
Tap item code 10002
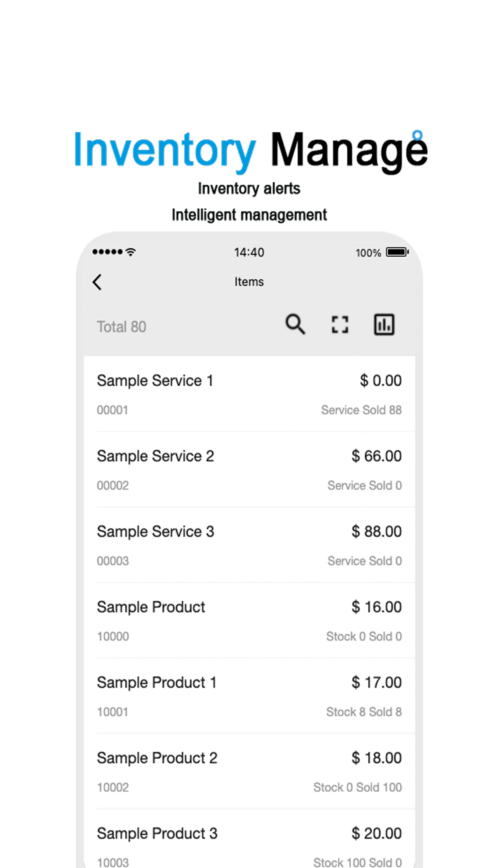(113, 787)
